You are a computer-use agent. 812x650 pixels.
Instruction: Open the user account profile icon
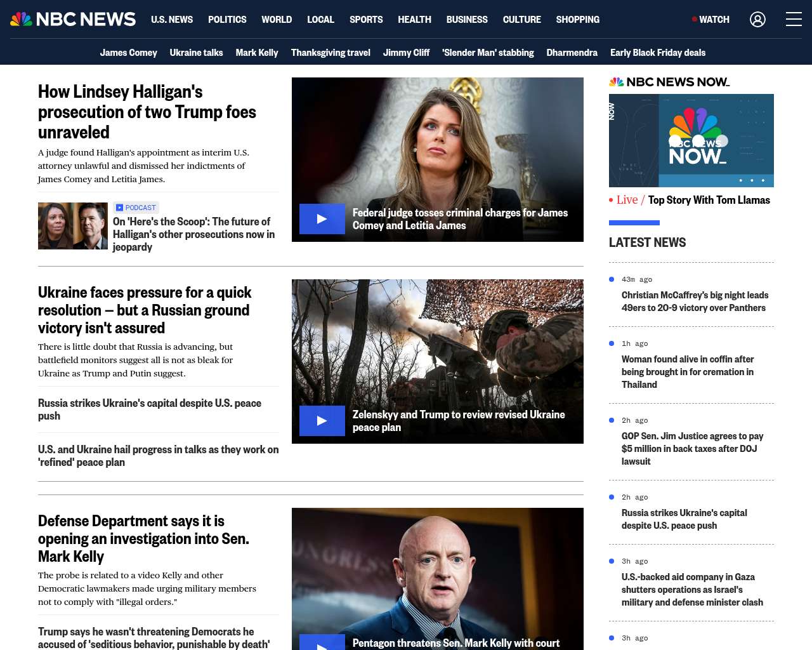pos(757,20)
